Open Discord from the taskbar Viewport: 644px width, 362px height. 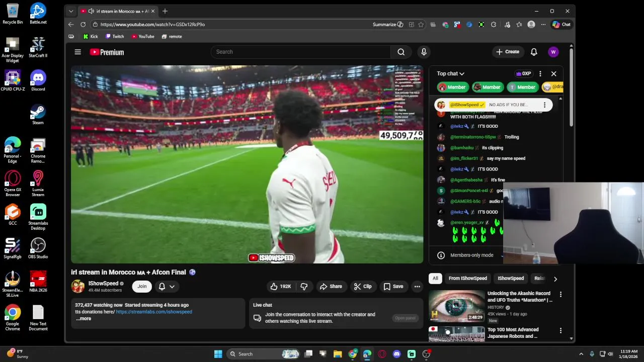point(397,354)
